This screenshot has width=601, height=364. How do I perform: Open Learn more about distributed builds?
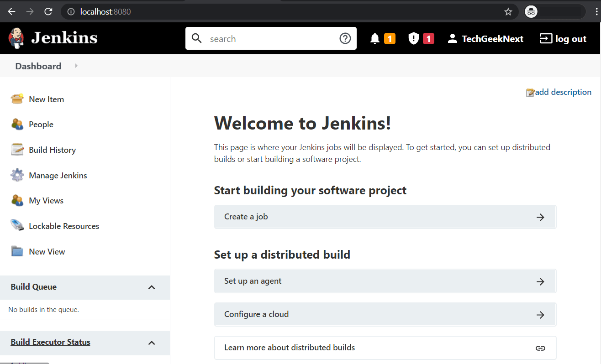385,348
